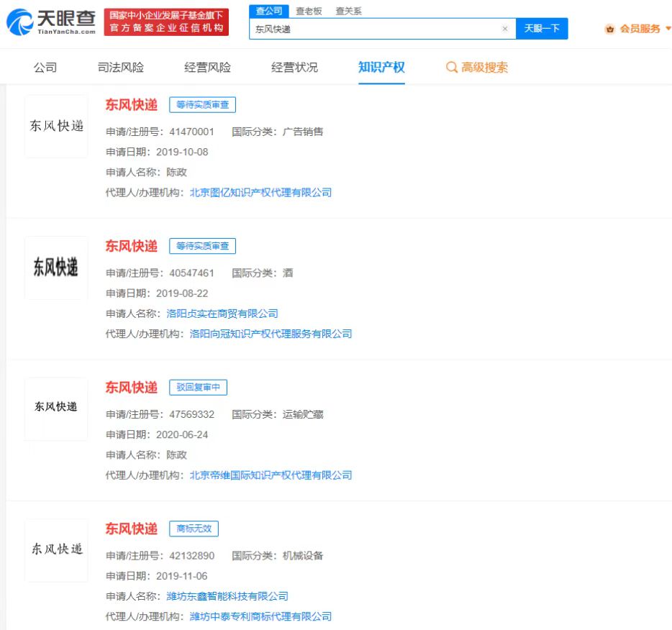This screenshot has height=630, width=672.
Task: Click the 机械设备 classification text
Action: point(303,556)
